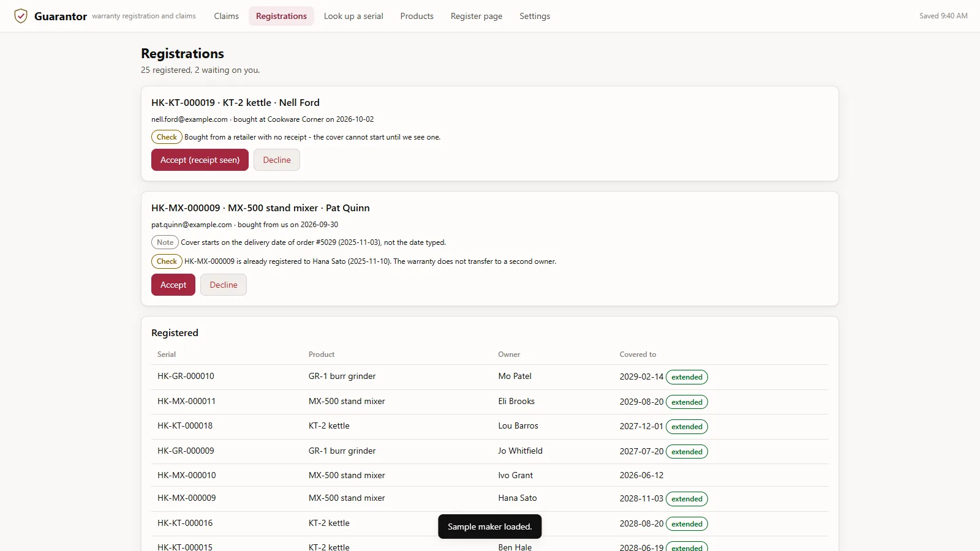Click the Product column header
This screenshot has height=551, width=980.
point(322,354)
